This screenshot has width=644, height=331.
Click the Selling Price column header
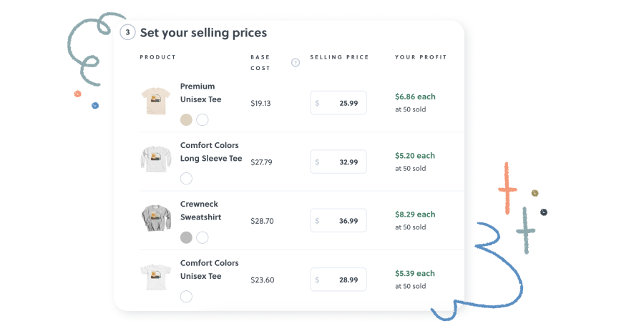pyautogui.click(x=339, y=57)
